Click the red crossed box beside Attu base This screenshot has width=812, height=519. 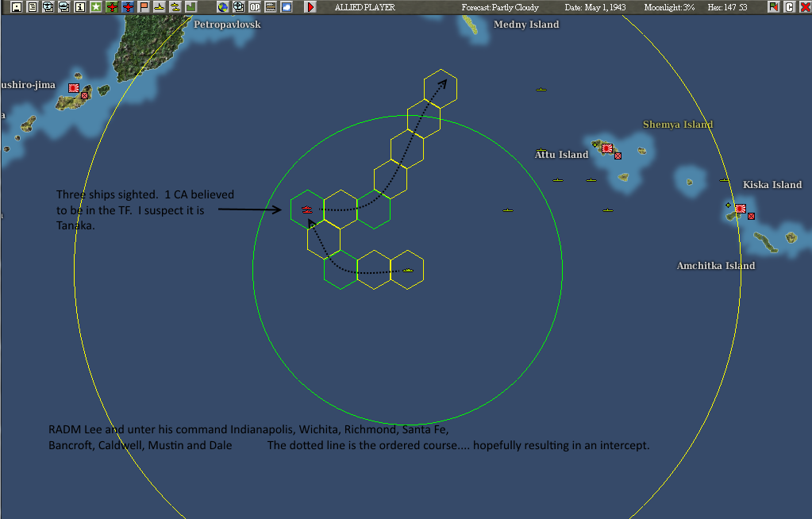[618, 156]
